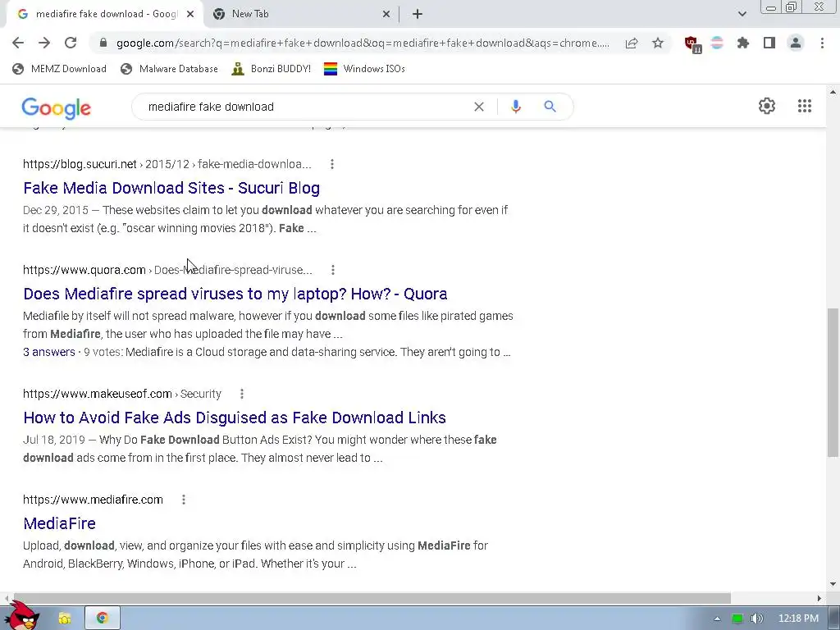Click the site lock icon in address bar
Image resolution: width=840 pixels, height=630 pixels.
(103, 43)
